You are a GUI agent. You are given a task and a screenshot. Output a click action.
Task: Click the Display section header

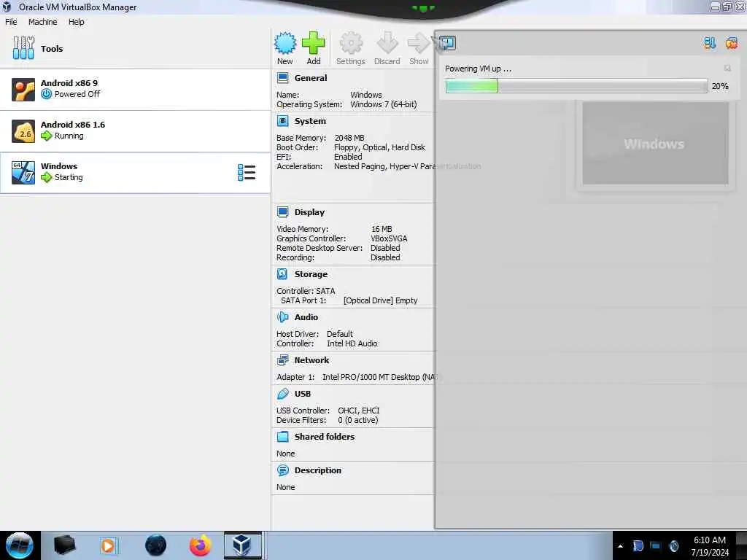click(309, 212)
